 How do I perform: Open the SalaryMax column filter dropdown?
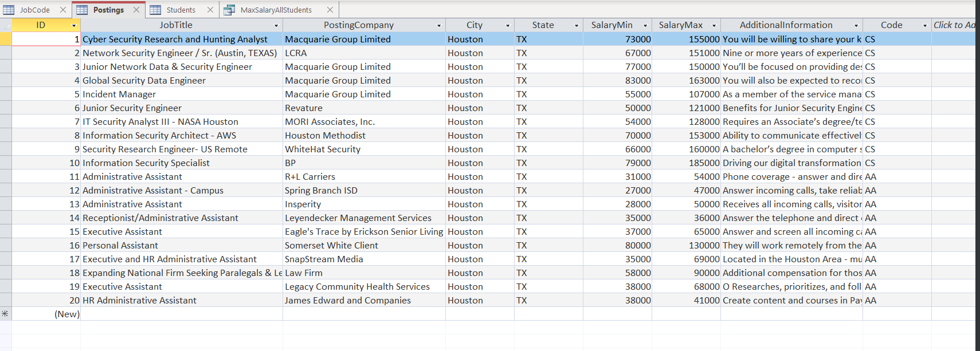[x=714, y=26]
